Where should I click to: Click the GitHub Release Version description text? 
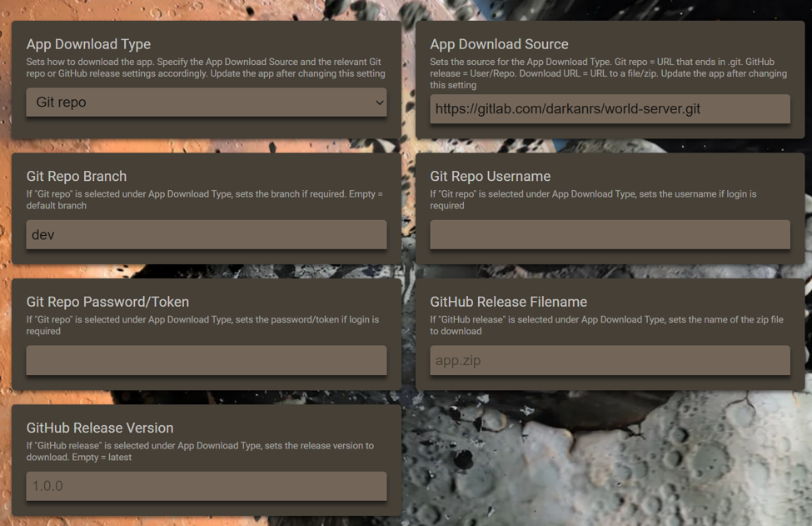[x=200, y=451]
